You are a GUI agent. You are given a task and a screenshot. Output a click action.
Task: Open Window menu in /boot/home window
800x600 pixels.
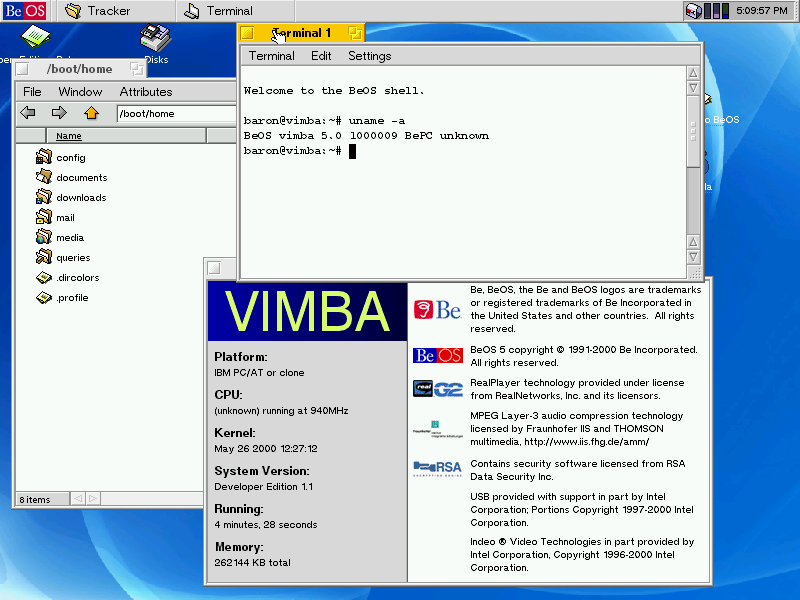[x=80, y=92]
